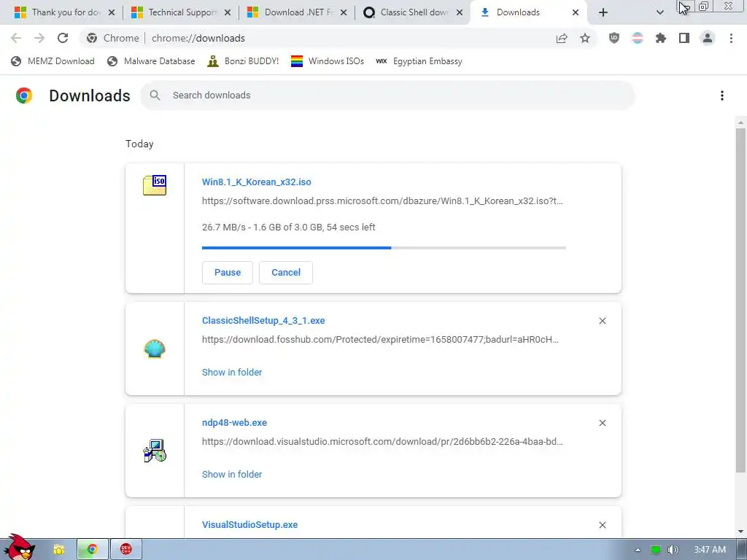Screen dimensions: 747x560
Task: Open the striped flag extension icon
Action: coord(638,38)
